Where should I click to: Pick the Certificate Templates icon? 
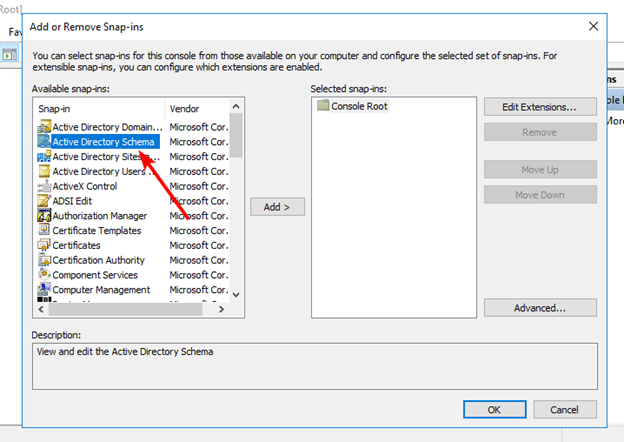pos(44,231)
